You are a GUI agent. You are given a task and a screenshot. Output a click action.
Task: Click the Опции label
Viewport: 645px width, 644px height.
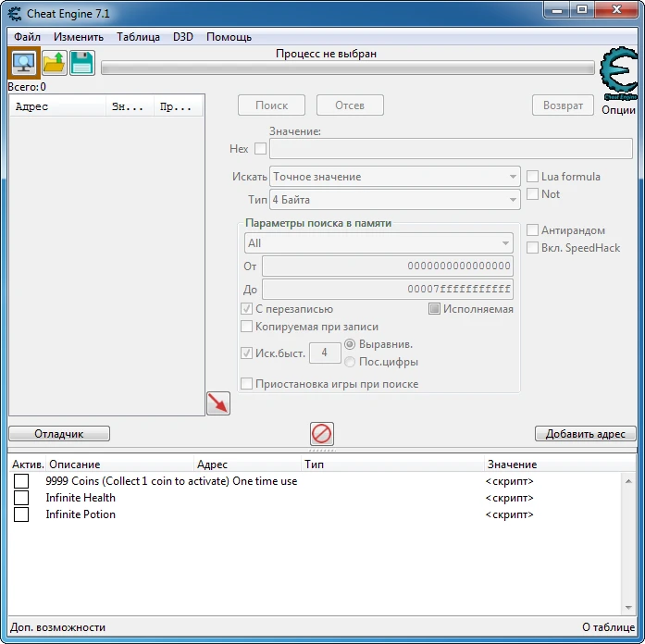[618, 110]
